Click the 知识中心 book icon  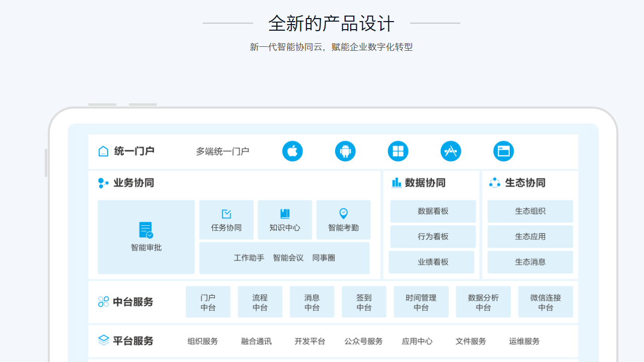pyautogui.click(x=285, y=214)
